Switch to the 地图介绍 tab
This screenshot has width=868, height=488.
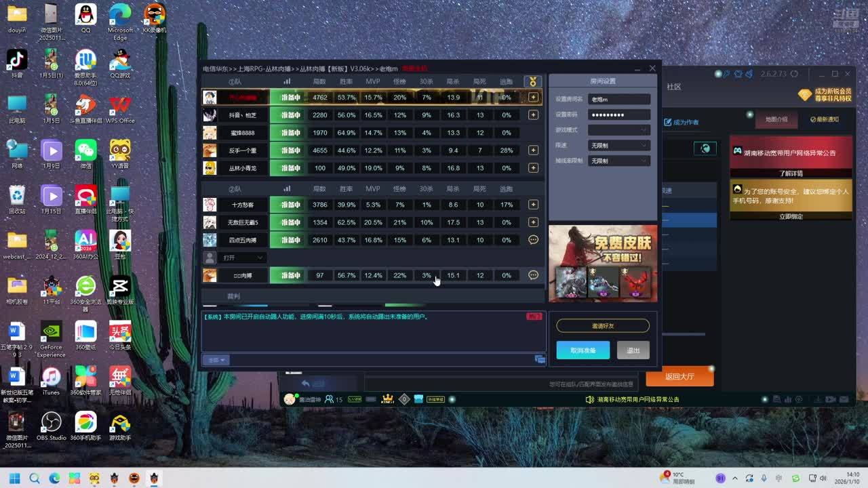776,119
